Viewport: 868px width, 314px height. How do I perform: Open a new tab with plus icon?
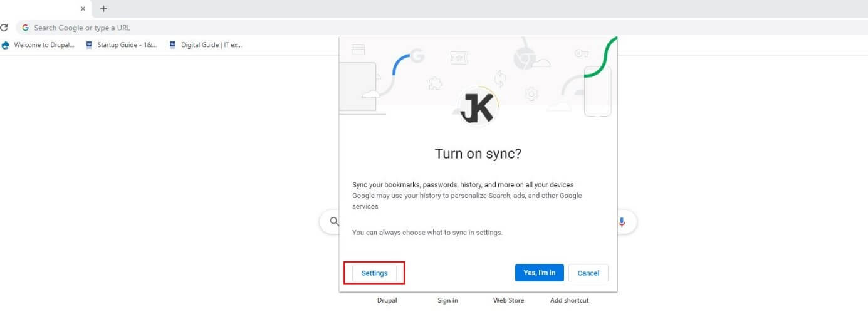coord(104,9)
